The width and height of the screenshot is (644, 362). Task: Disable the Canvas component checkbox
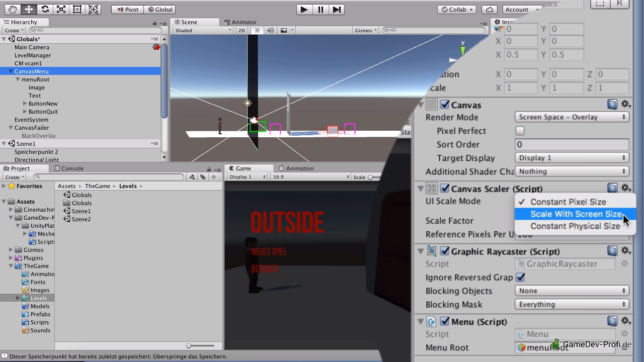click(445, 105)
